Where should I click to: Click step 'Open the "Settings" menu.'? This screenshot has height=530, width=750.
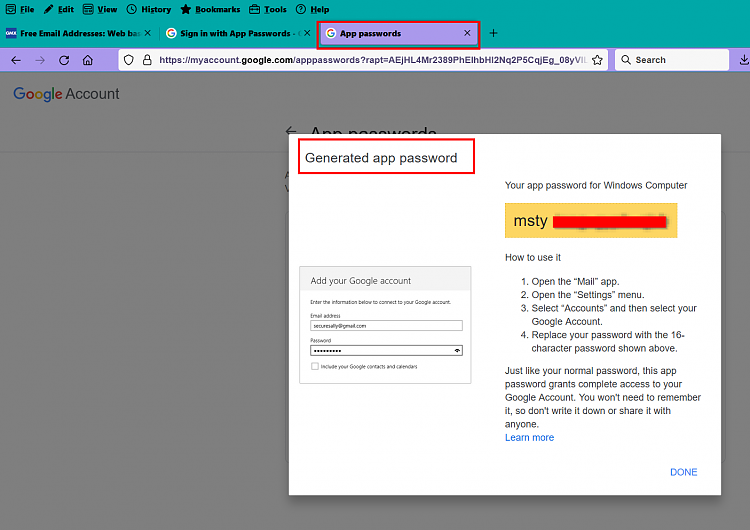588,295
